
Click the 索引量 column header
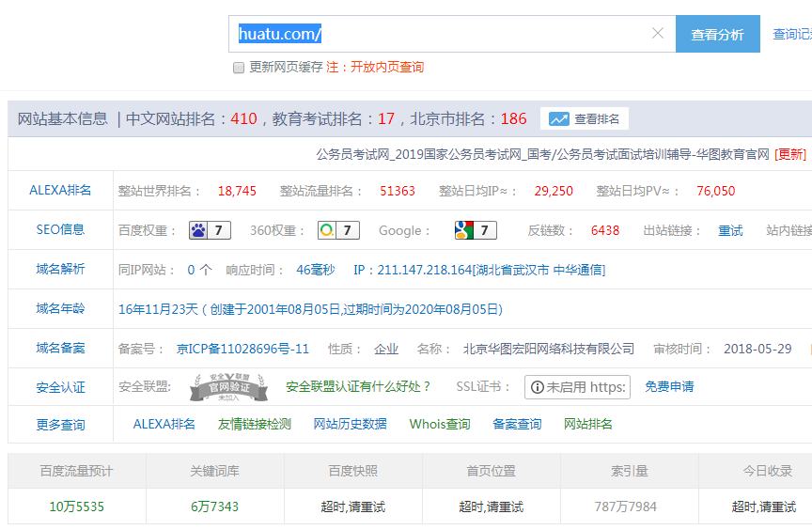point(629,471)
